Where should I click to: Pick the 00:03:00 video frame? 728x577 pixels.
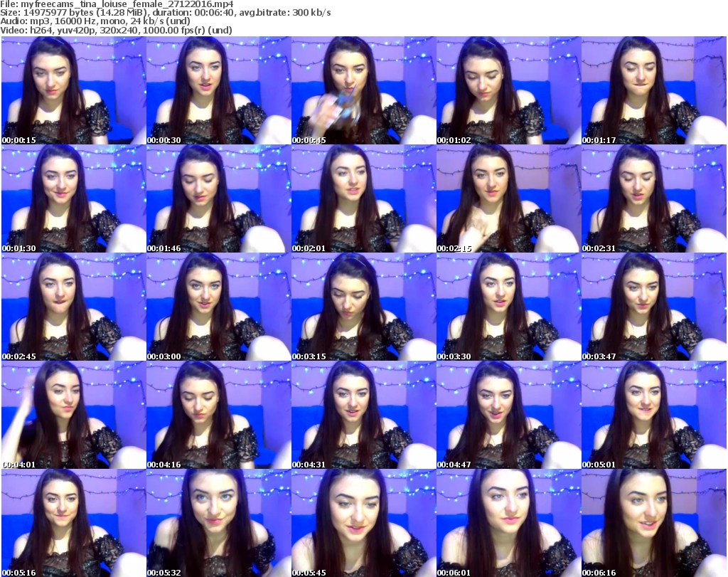tap(219, 307)
